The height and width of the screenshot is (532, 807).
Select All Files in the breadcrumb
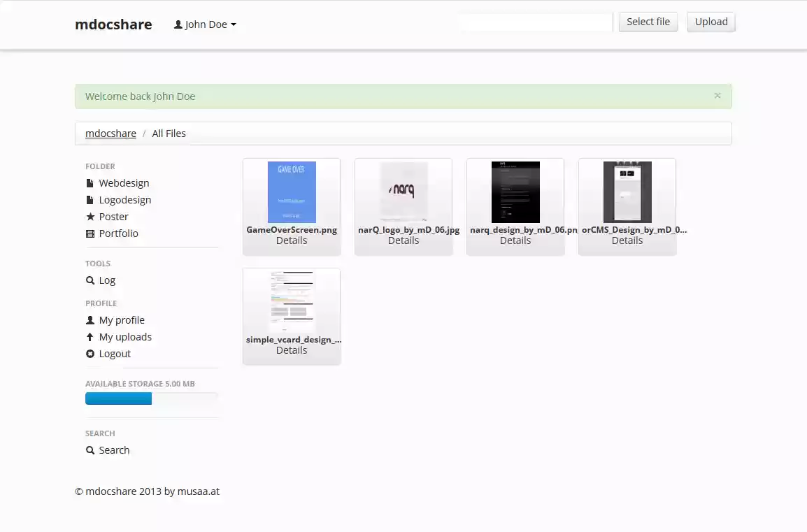click(x=169, y=133)
